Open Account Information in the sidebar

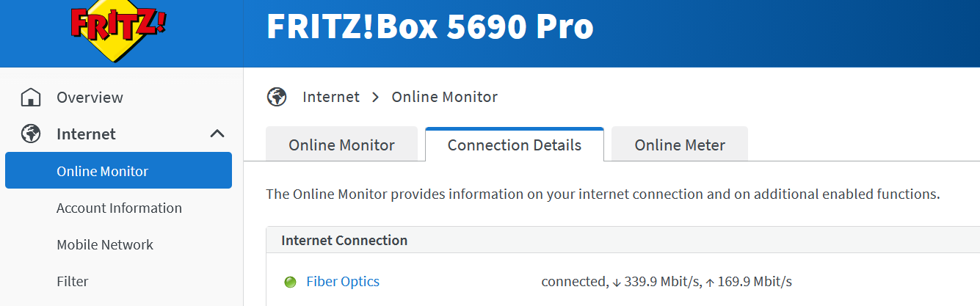[x=119, y=208]
